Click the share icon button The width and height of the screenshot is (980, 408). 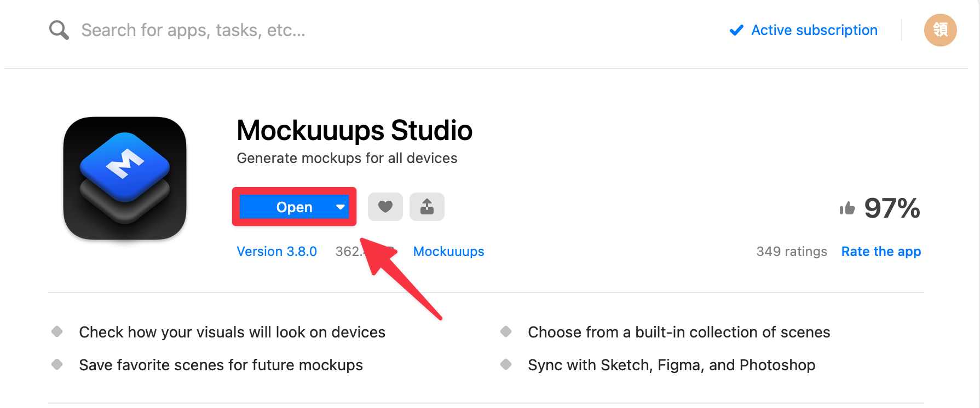427,207
